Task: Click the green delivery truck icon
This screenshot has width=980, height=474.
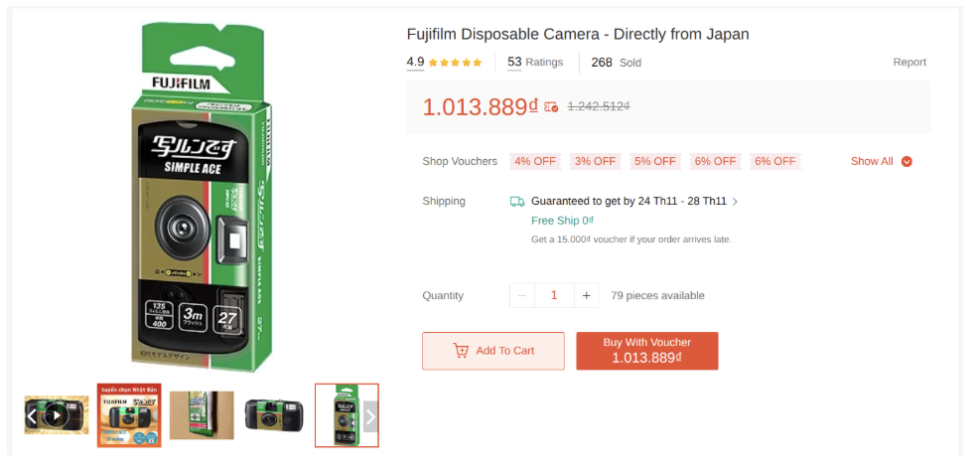Action: click(x=517, y=201)
